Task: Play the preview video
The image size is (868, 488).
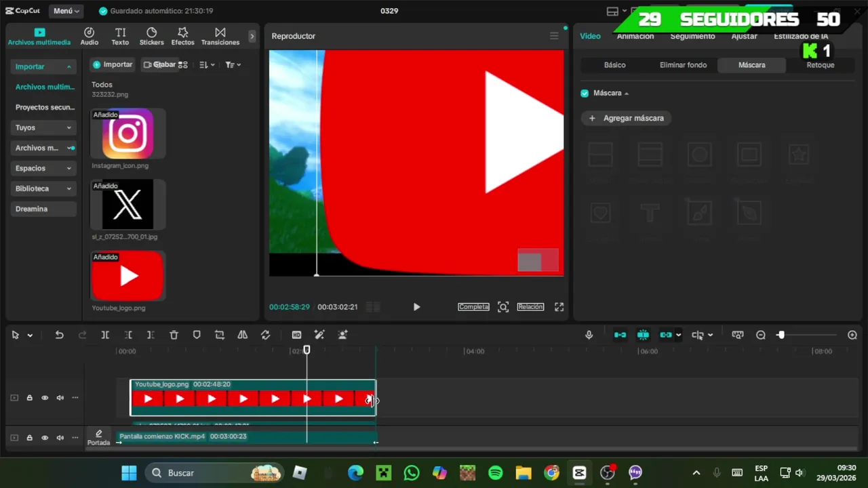Action: pos(416,307)
